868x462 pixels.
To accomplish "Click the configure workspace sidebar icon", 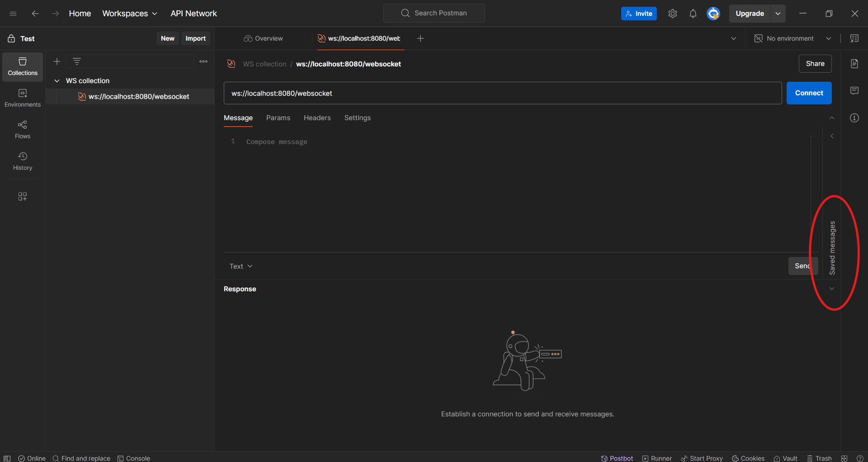I will point(23,196).
